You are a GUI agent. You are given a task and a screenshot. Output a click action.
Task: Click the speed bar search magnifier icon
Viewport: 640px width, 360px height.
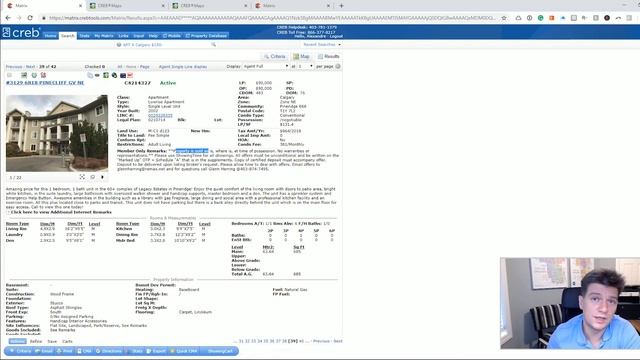[x=213, y=44]
